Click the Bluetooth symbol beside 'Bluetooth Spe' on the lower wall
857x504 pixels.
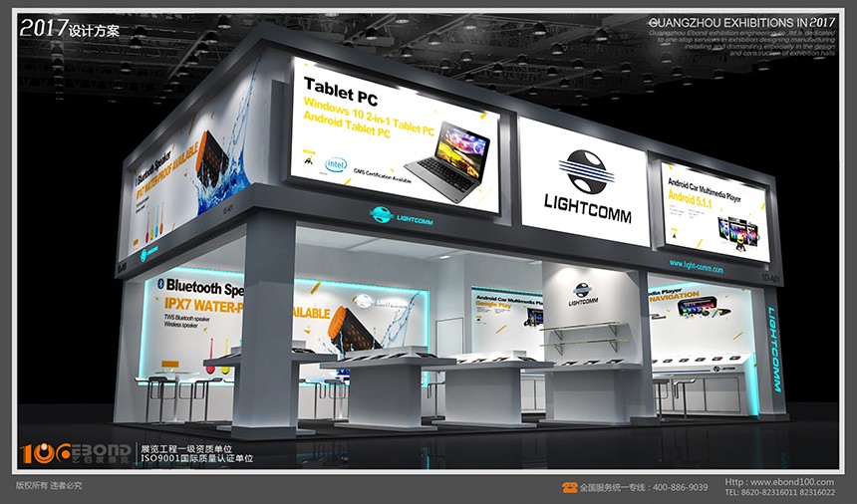160,284
